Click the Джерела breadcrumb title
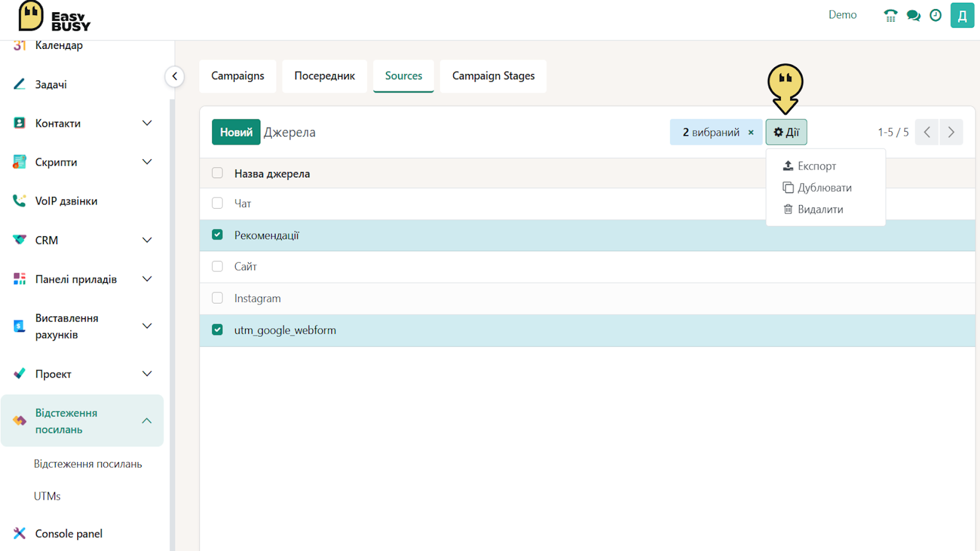 (x=289, y=132)
